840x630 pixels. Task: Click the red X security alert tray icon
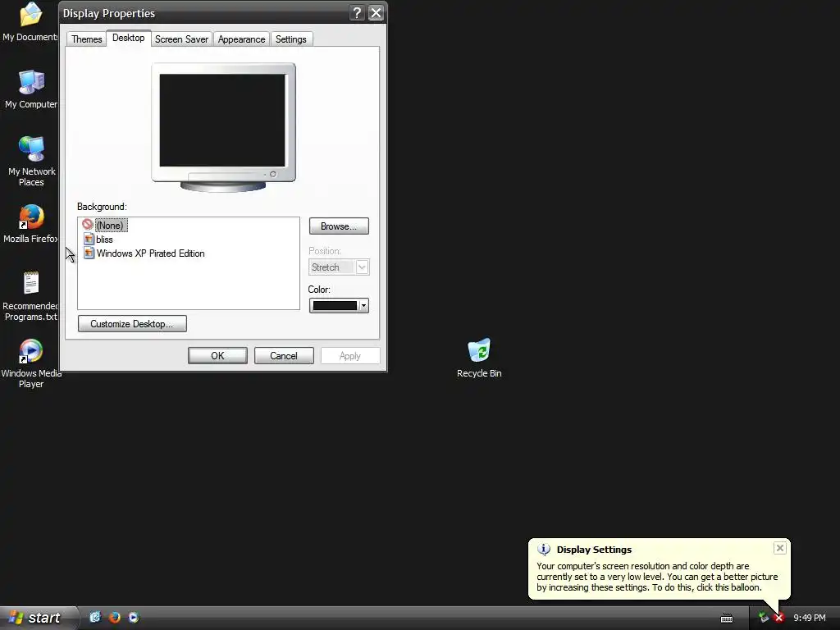[x=779, y=618]
